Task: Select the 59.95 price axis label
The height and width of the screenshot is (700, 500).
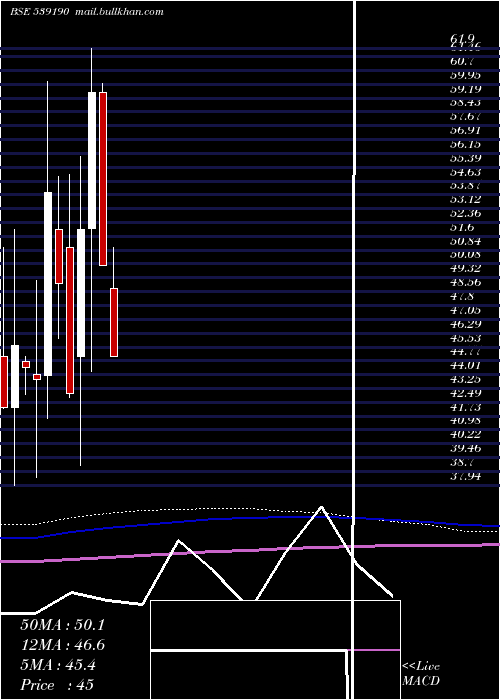Action: pos(465,75)
